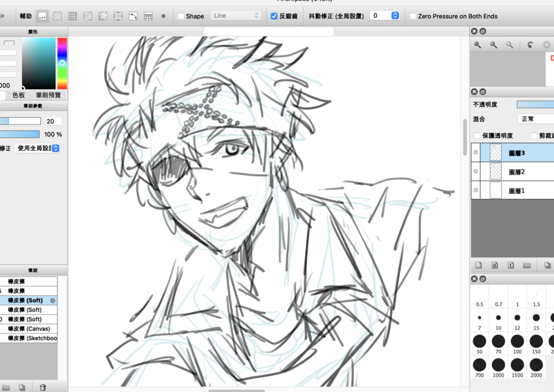
Task: Click the rainbow hue bar
Action: (x=62, y=63)
